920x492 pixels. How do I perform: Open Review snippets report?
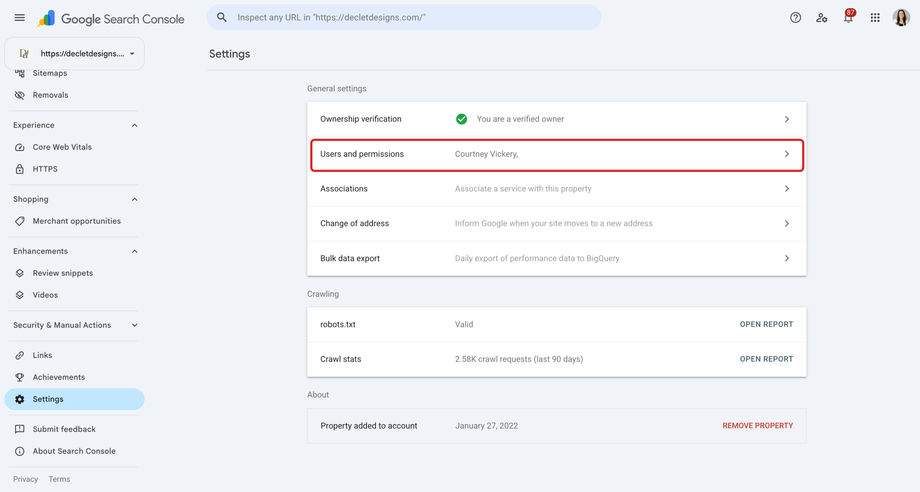click(63, 273)
